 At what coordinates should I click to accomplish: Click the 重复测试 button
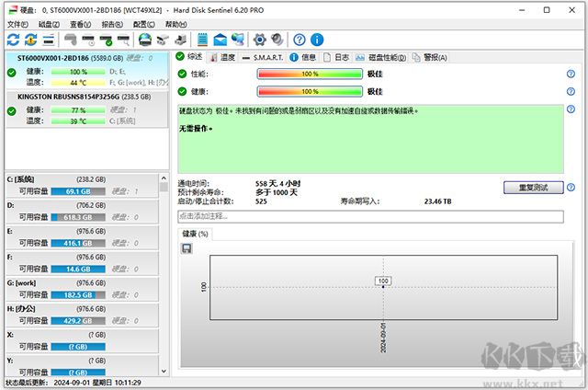pos(534,188)
